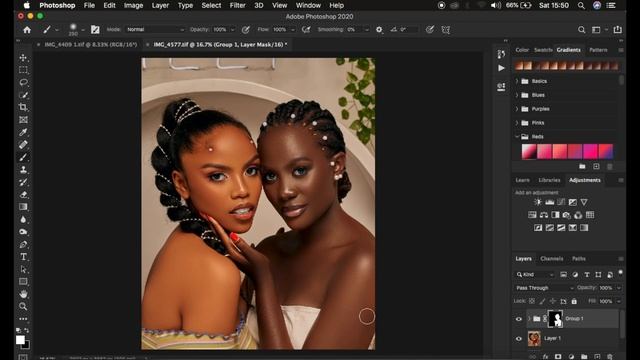Collapse the Reds gradient folder
Screen dimensions: 640x360
point(517,137)
